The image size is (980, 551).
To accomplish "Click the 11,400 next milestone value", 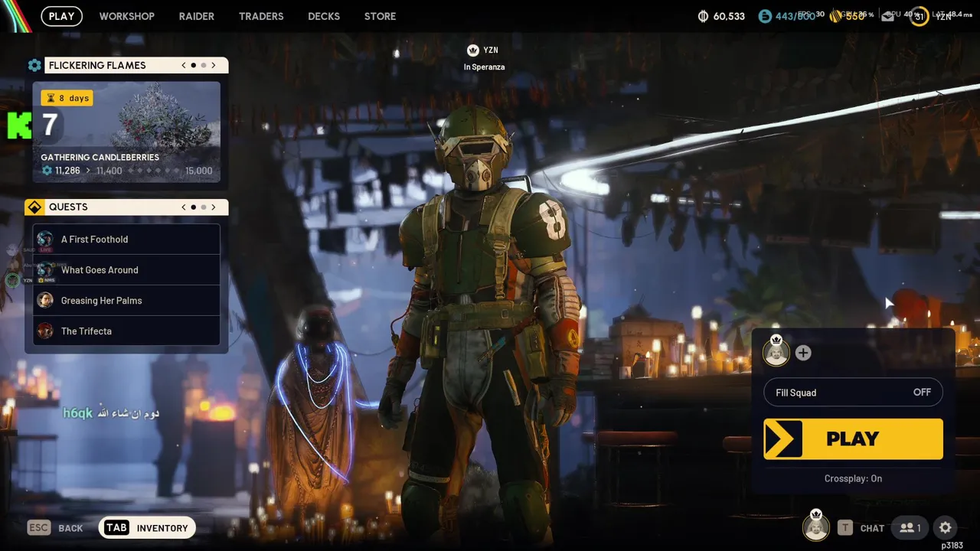I will click(x=109, y=171).
